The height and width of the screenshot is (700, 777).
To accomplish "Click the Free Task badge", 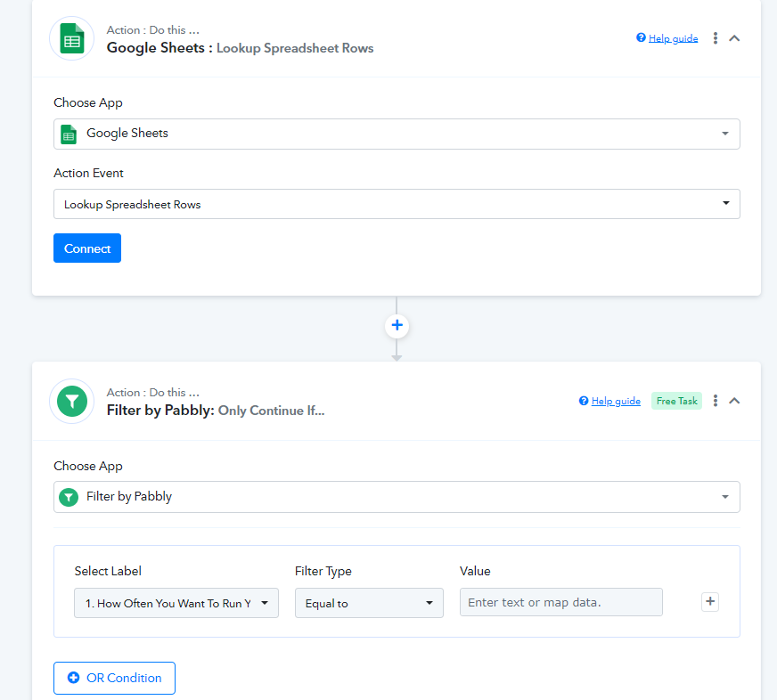I will (676, 401).
